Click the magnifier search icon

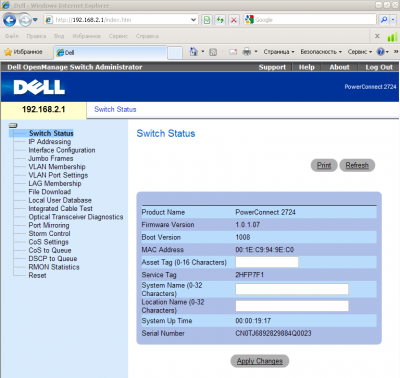pyautogui.click(x=384, y=20)
